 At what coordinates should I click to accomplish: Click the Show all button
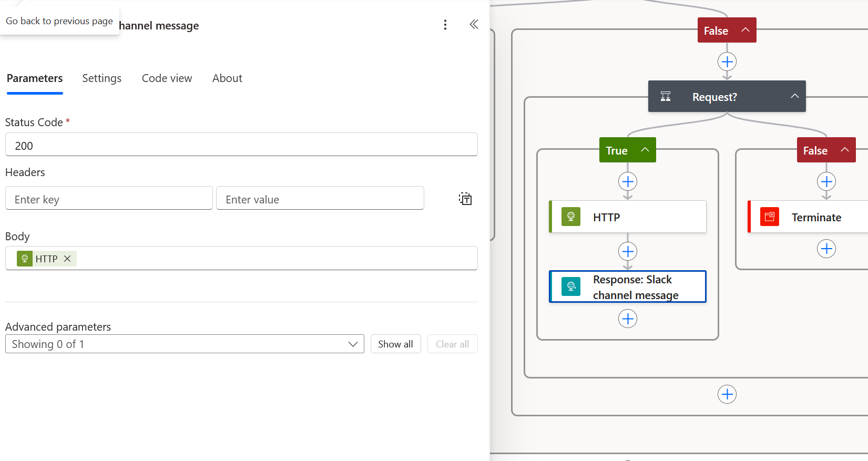point(395,344)
